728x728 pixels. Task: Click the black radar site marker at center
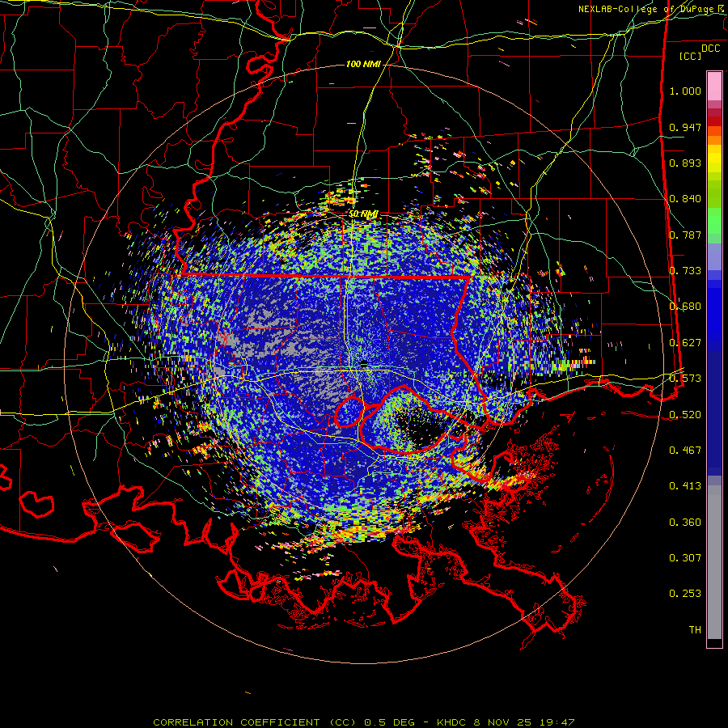click(x=365, y=365)
